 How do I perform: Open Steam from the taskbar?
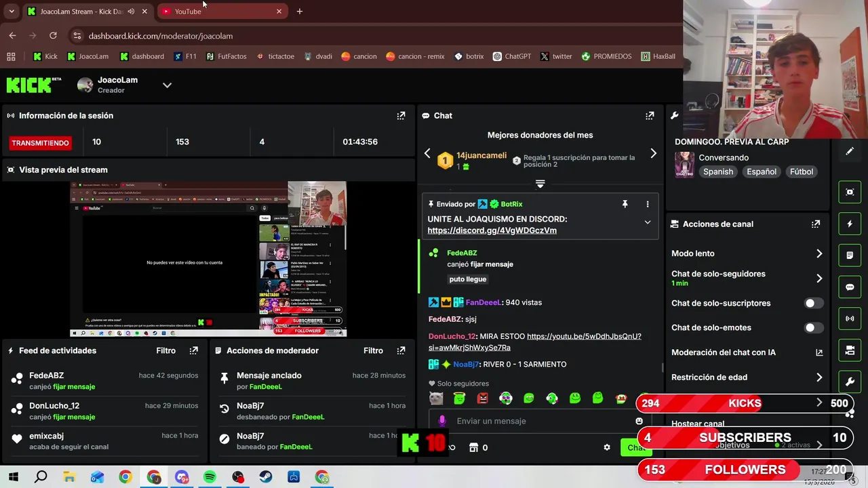(266, 477)
